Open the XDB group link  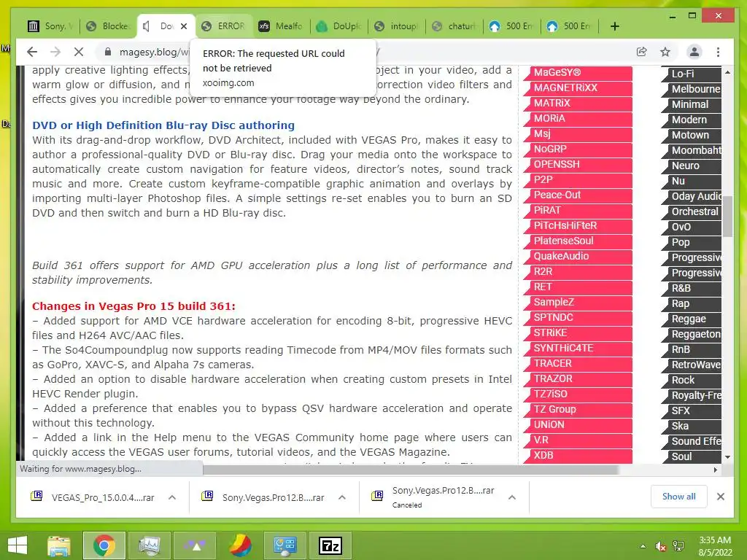[x=578, y=455]
